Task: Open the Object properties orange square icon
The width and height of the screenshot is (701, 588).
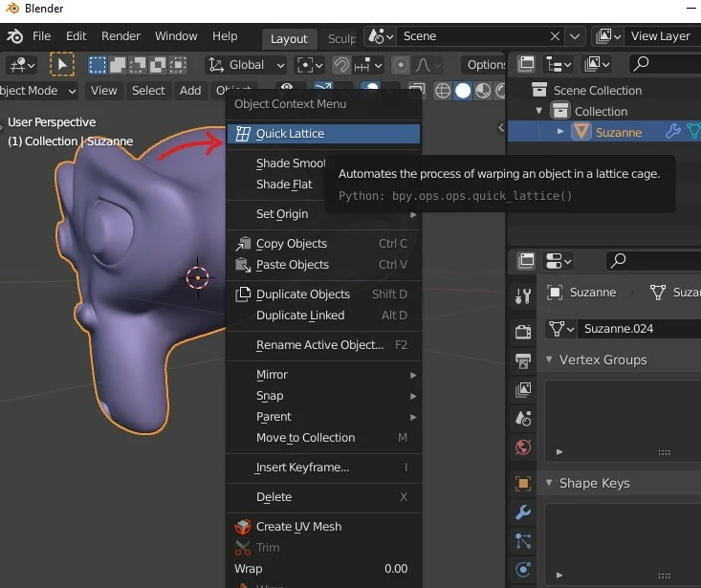Action: point(523,484)
